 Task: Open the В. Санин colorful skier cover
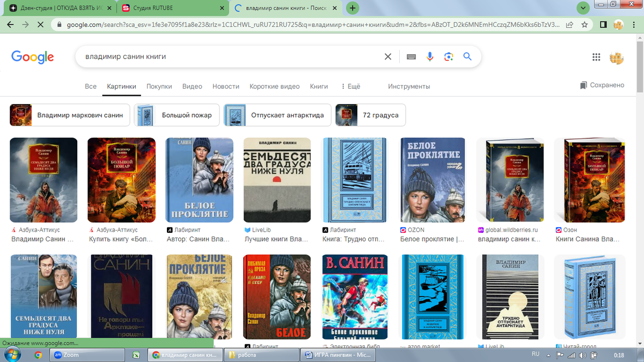[x=355, y=297]
